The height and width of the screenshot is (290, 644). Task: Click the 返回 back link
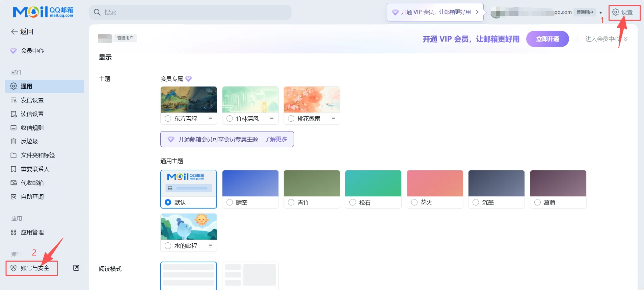[22, 31]
